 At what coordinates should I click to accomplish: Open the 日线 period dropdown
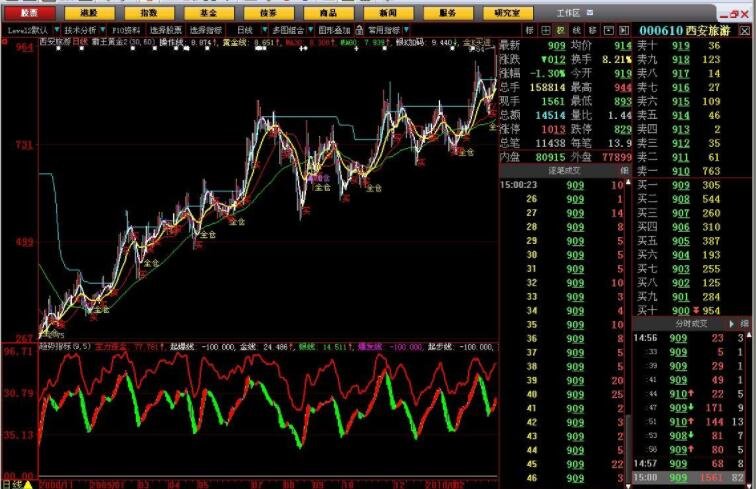tap(264, 30)
